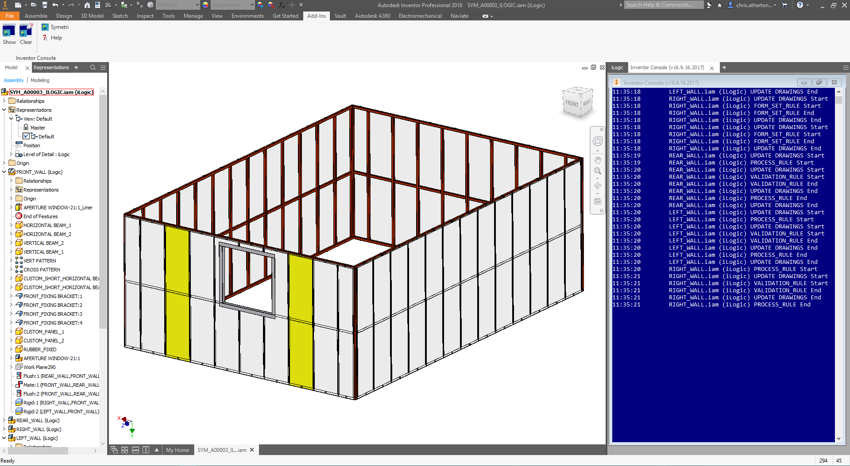850x466 pixels.
Task: Search the model browser with magnifier icon
Action: [93, 67]
